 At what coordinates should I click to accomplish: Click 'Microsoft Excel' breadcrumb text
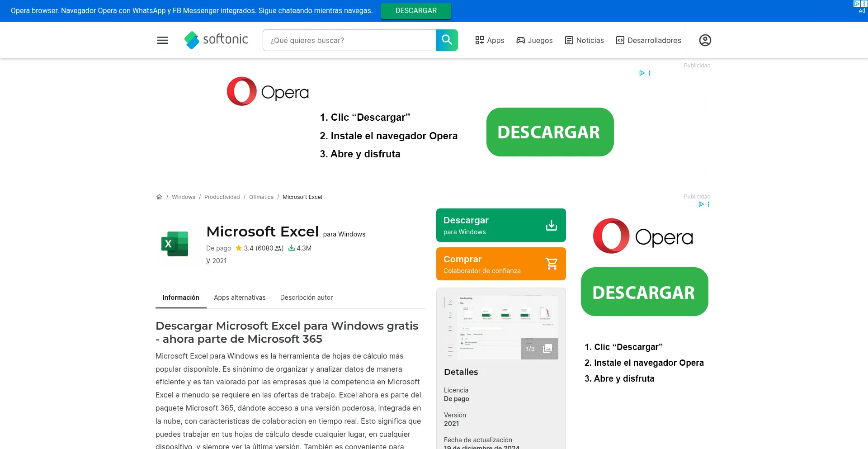[x=302, y=197]
